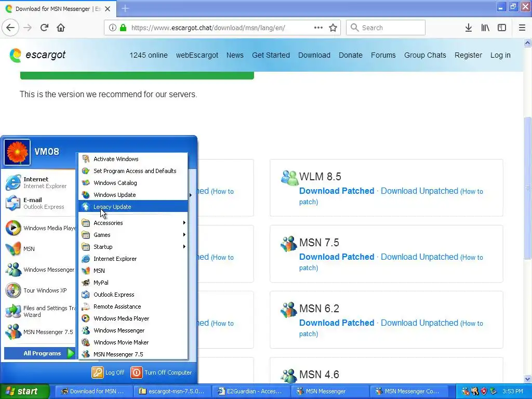532x399 pixels.
Task: Open the browser library icon
Action: (x=485, y=28)
